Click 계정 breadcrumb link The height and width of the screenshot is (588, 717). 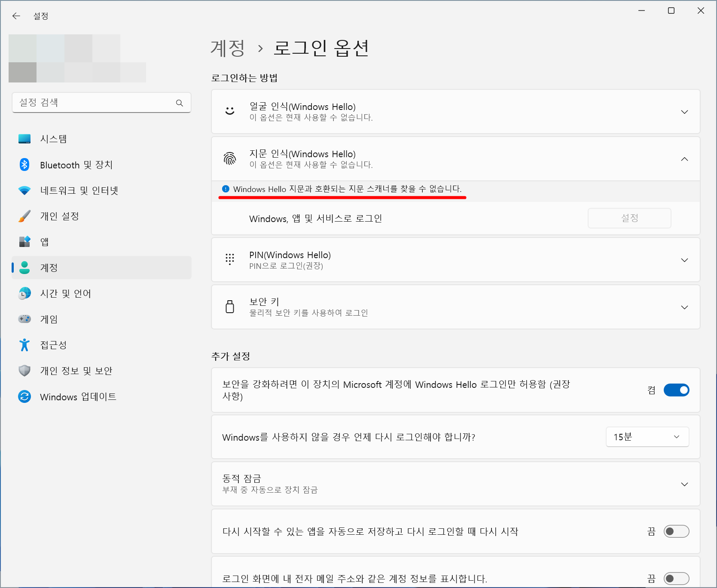(x=228, y=48)
